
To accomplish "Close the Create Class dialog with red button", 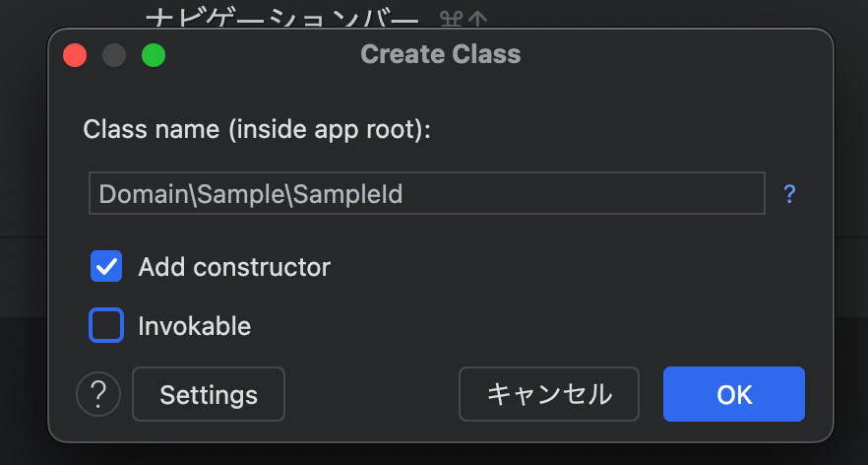I will click(75, 55).
